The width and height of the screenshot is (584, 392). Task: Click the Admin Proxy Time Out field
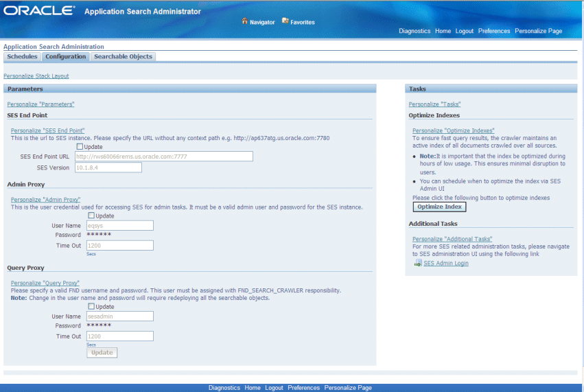click(x=120, y=246)
